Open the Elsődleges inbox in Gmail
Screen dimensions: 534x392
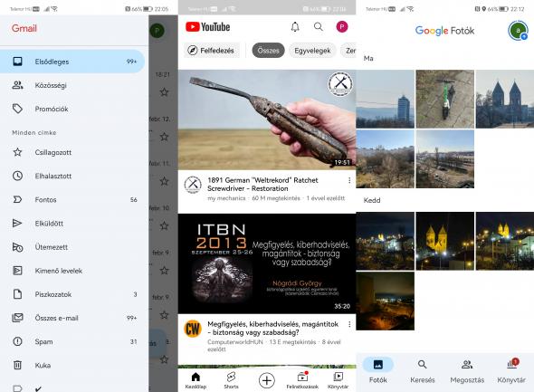[x=72, y=62]
